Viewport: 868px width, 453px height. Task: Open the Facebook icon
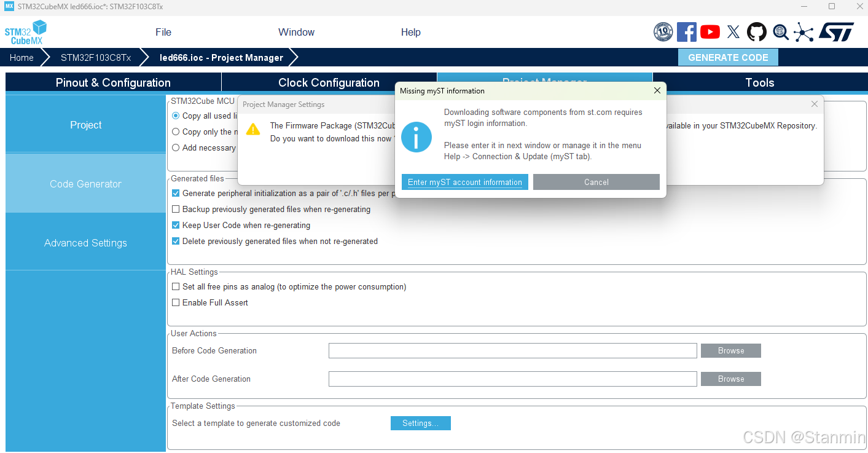(x=687, y=32)
